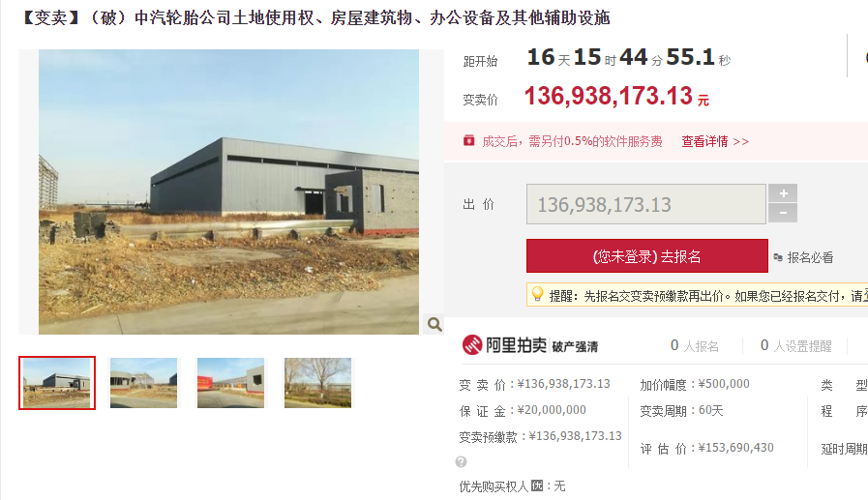Screen dimensions: 868x500
Task: Click the magnifier icon on main photo
Action: (x=434, y=324)
